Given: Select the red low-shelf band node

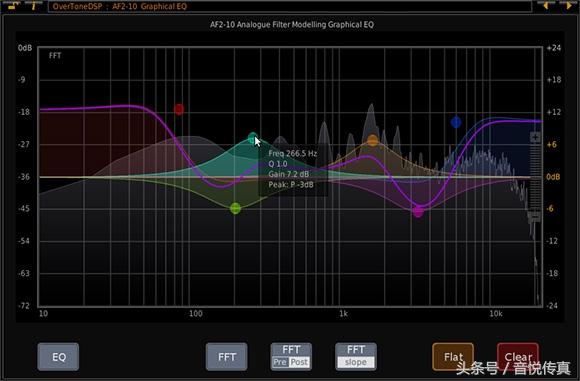Looking at the screenshot, I should click(x=179, y=109).
